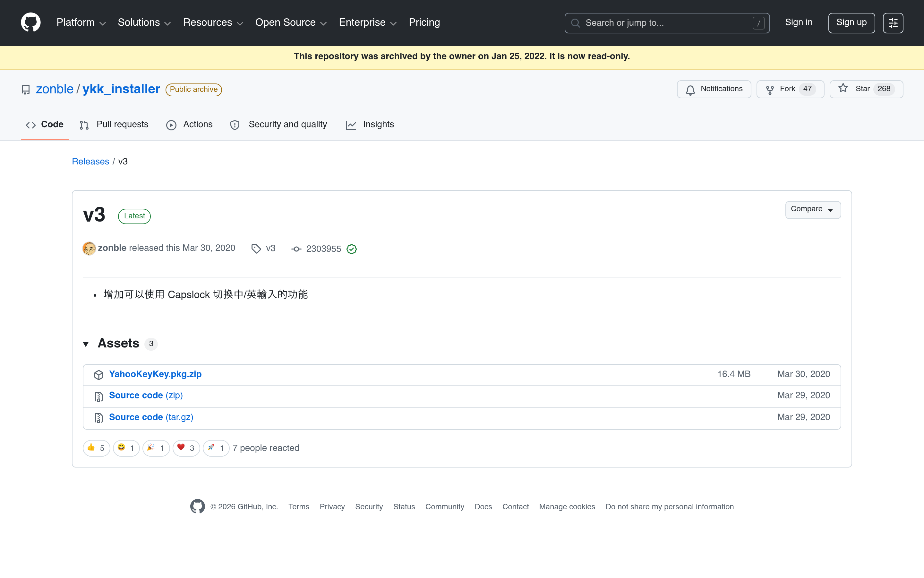The width and height of the screenshot is (924, 578).
Task: Click the heart reaction
Action: tap(186, 448)
